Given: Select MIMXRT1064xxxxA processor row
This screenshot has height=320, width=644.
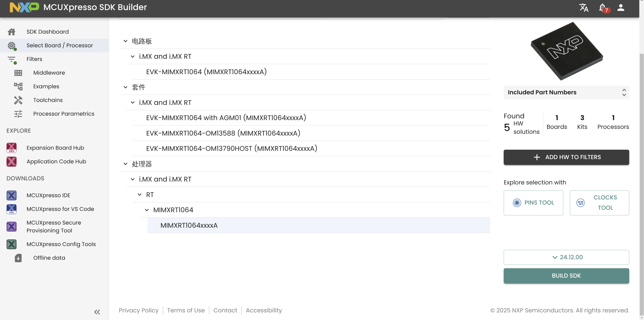Looking at the screenshot, I should click(x=318, y=225).
